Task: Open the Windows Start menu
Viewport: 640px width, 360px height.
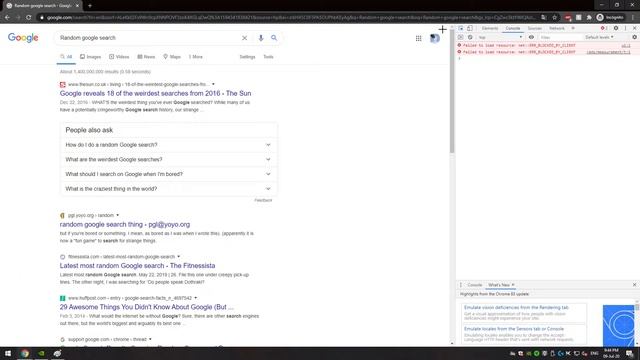Action: (x=8, y=353)
